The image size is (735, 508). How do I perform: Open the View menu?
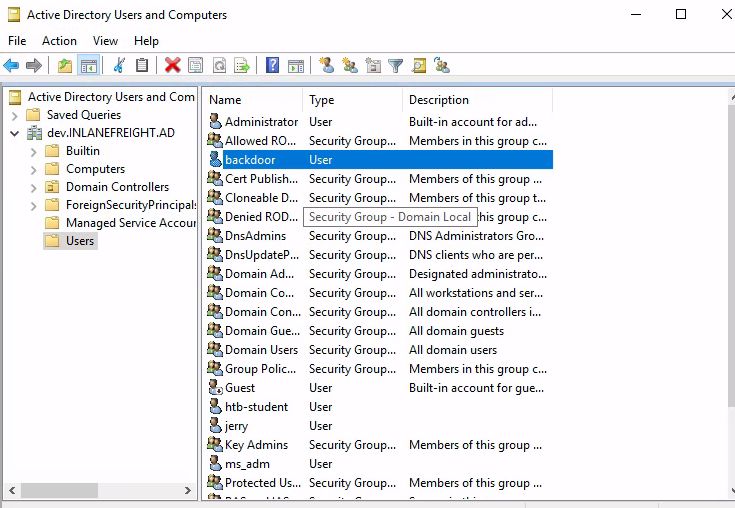coord(105,41)
